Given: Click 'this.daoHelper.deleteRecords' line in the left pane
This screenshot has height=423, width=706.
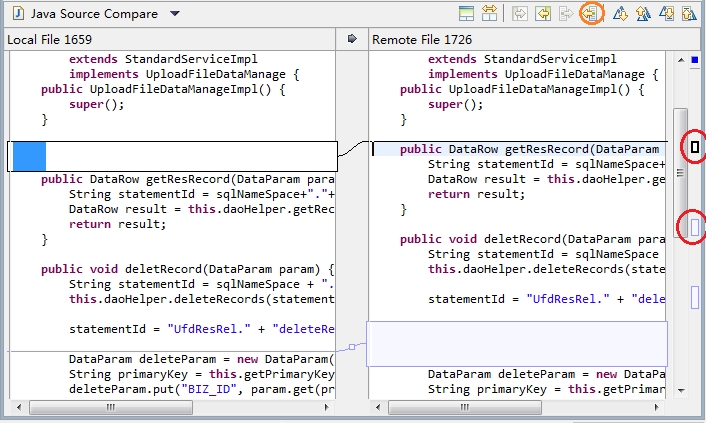Looking at the screenshot, I should coord(202,299).
